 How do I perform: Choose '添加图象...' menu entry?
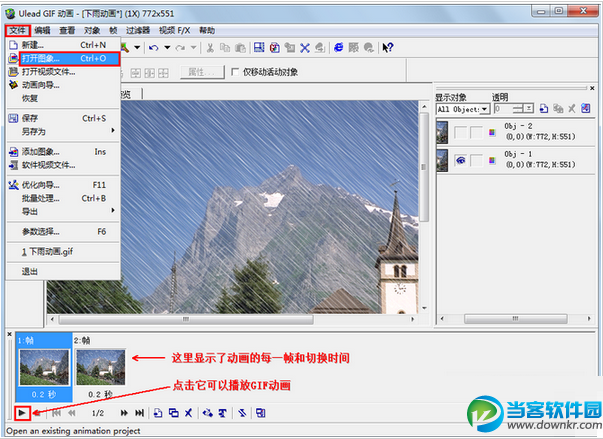point(63,152)
